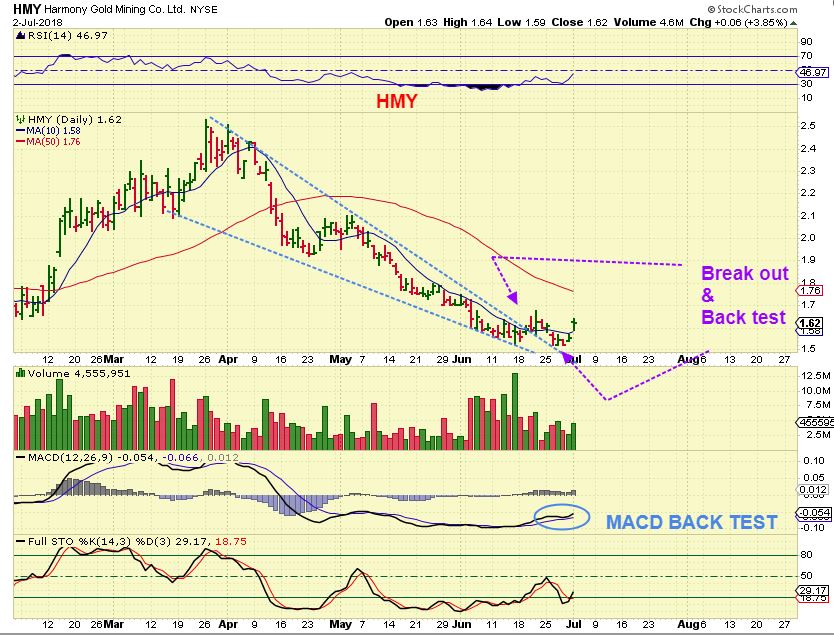Viewport: 834px width, 635px height.
Task: Click the 'High 1.64' quote value
Action: pyautogui.click(x=467, y=22)
